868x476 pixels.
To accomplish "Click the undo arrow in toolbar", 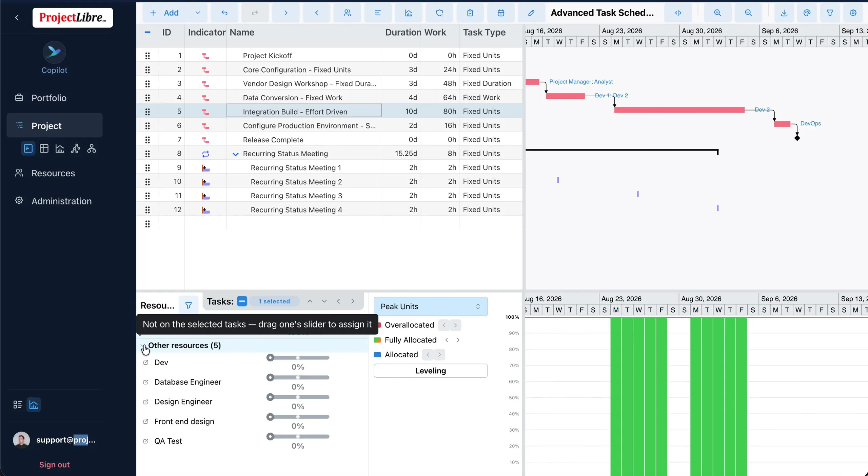I will tap(224, 13).
